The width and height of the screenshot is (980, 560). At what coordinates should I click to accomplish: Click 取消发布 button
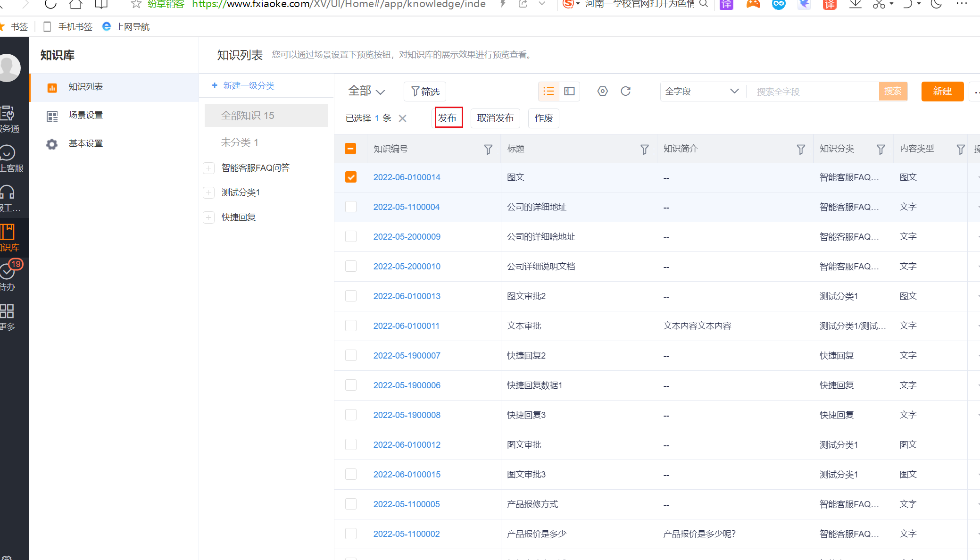tap(495, 118)
